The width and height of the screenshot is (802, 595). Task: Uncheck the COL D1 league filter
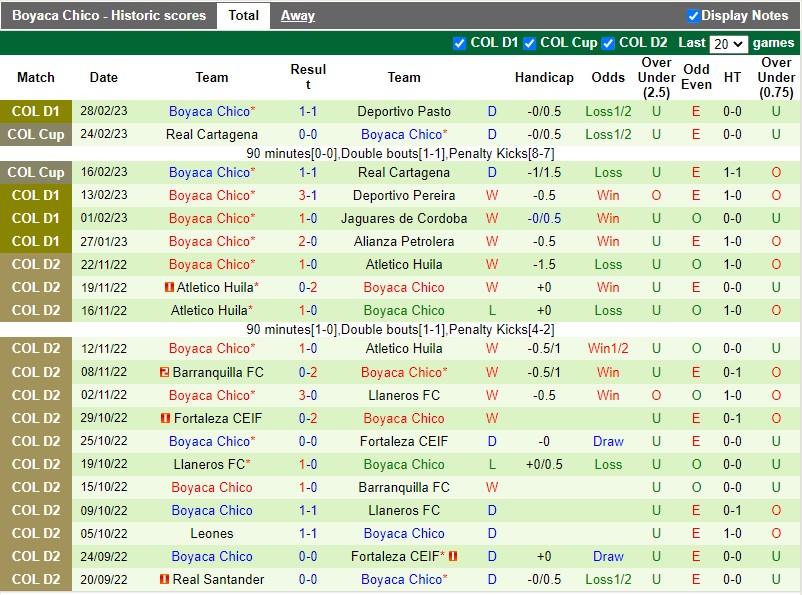click(x=459, y=43)
